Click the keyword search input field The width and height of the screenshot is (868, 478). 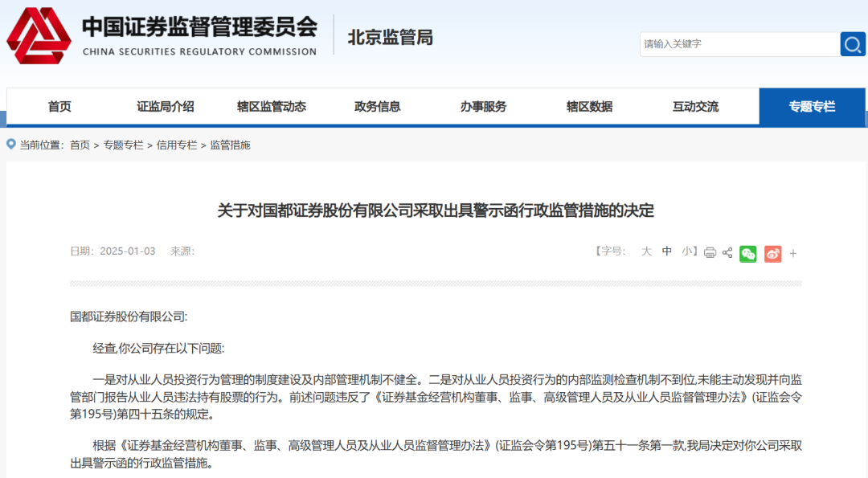pyautogui.click(x=738, y=44)
